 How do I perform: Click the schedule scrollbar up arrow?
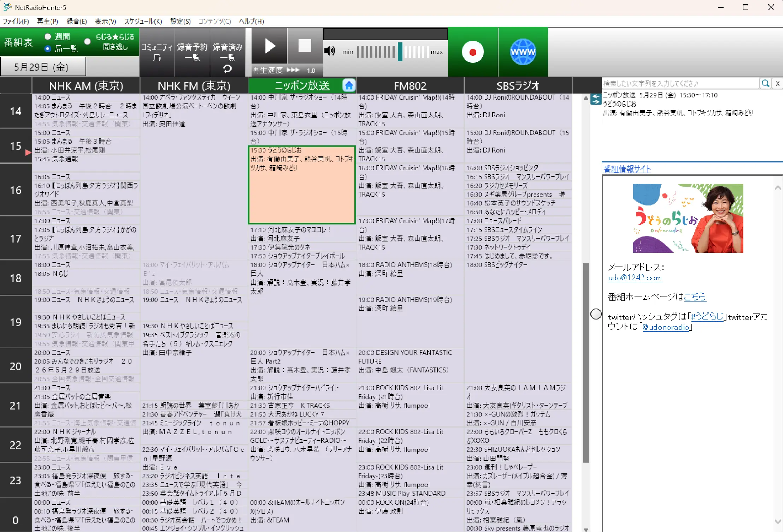point(586,98)
